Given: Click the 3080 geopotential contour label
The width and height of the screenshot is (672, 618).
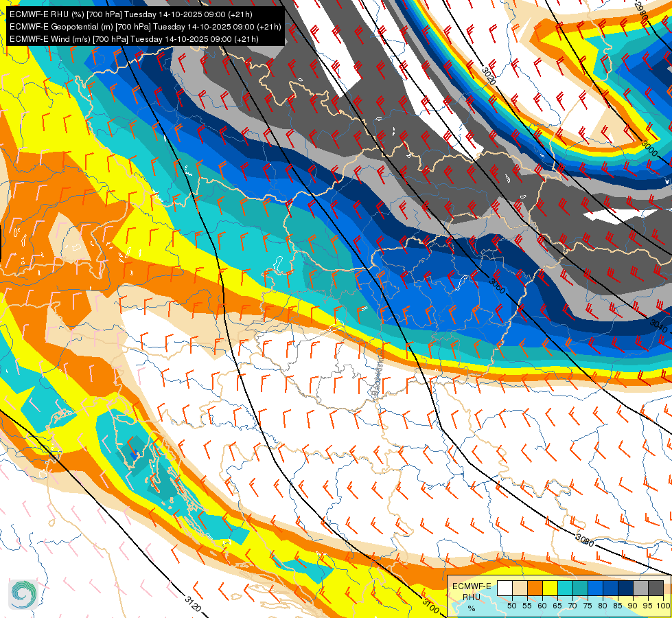Looking at the screenshot, I should pyautogui.click(x=585, y=540).
